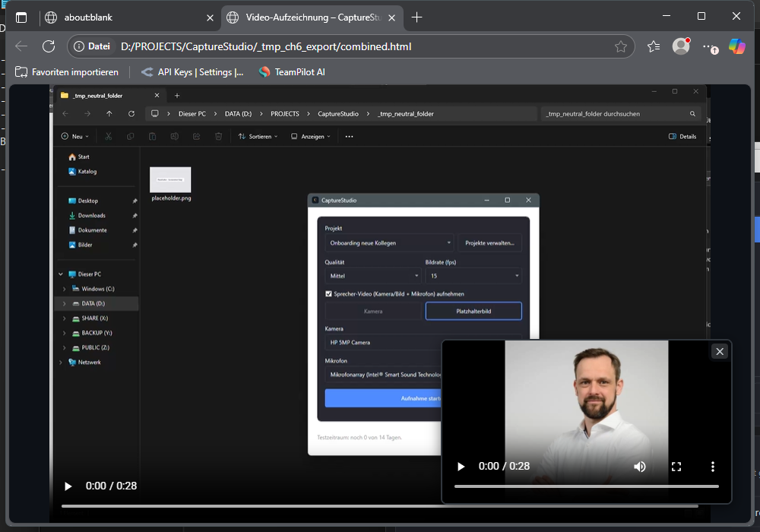Click the Explorer copy icon

click(x=131, y=137)
